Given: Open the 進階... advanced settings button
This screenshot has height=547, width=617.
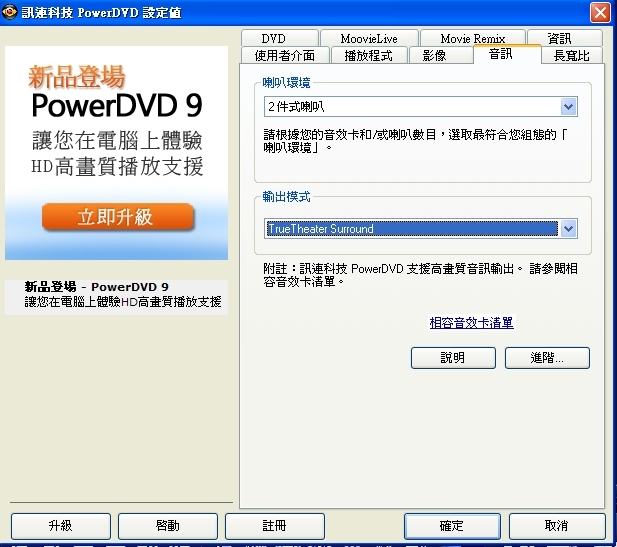Looking at the screenshot, I should pos(547,358).
